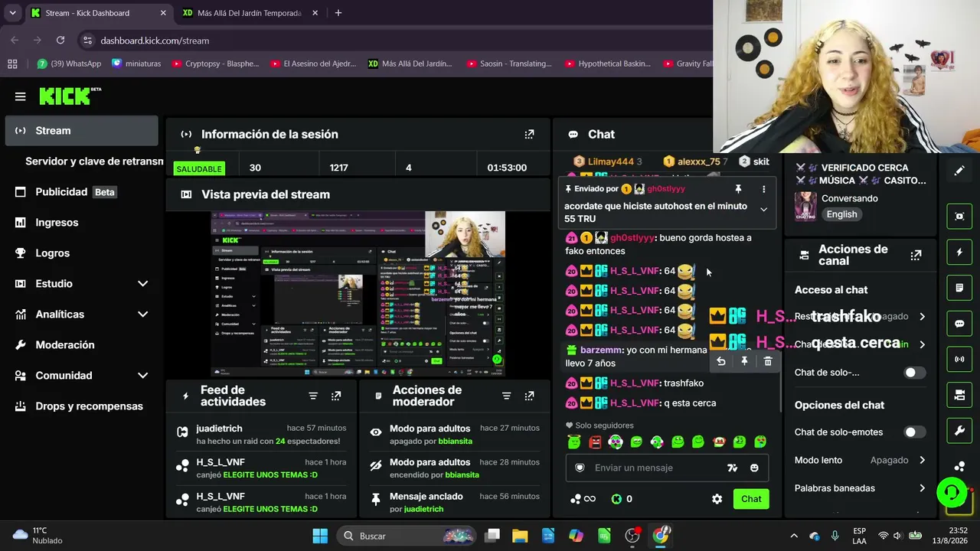The height and width of the screenshot is (551, 980).
Task: Delete barzemm's chat message
Action: (768, 361)
